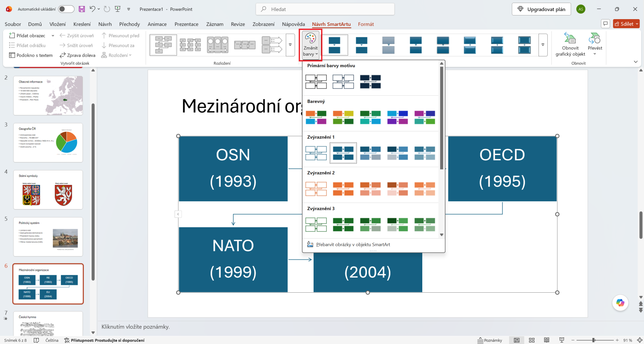Screen dimensions: 644x344
Task: Switch to the Animace tab
Action: coord(157,24)
